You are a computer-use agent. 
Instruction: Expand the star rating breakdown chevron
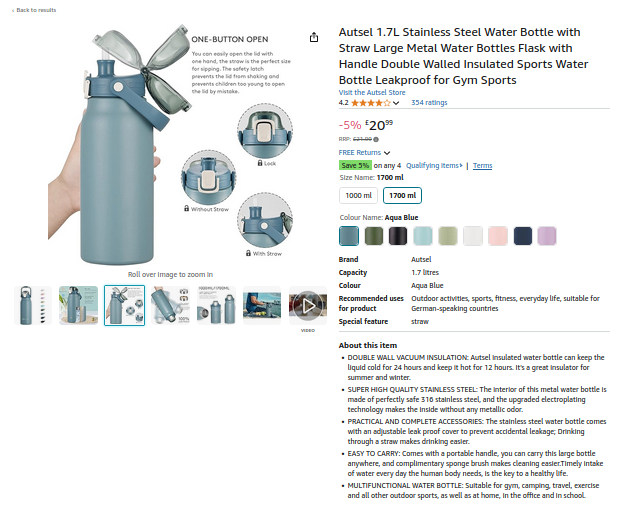coord(397,103)
